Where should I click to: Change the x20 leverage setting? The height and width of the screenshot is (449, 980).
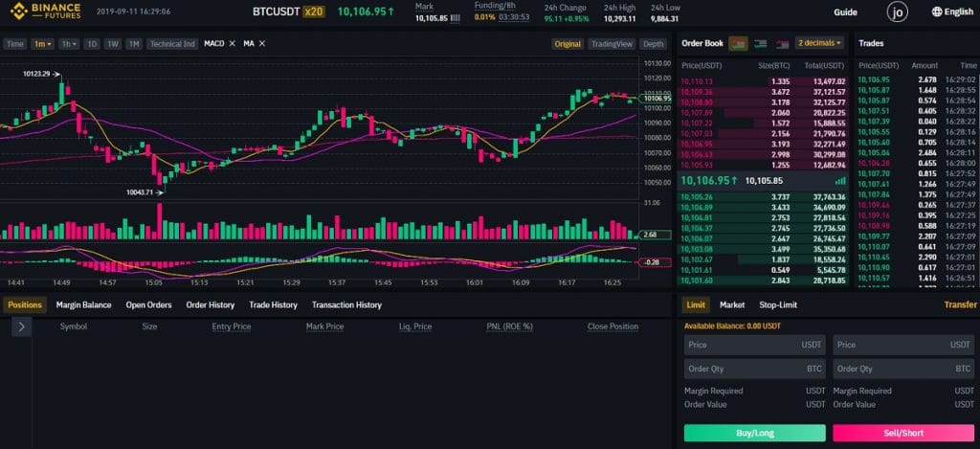click(x=314, y=11)
